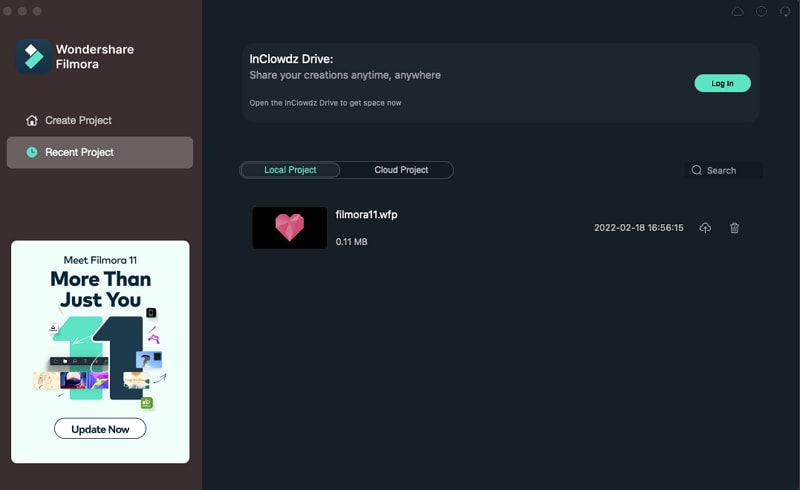
Task: Click 'Share your creations anytime, anywhere' text
Action: tap(345, 75)
